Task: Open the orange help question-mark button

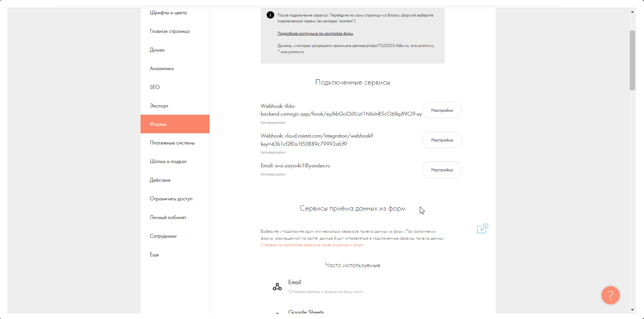Action: 610,295
